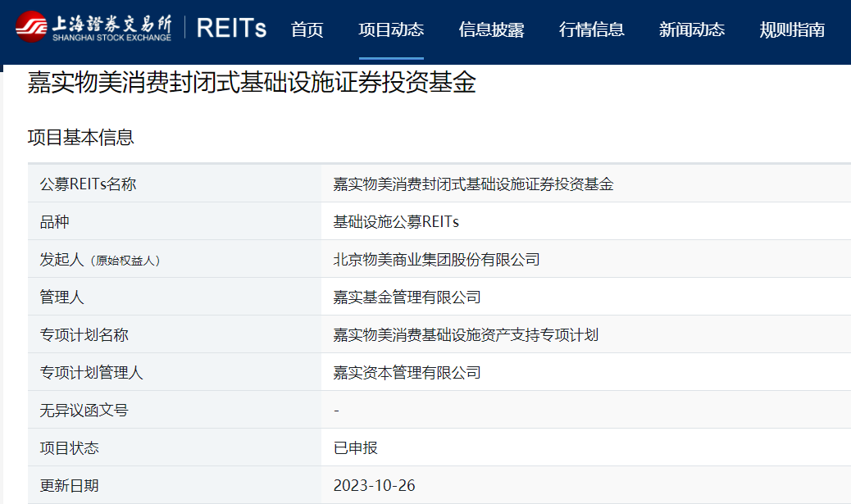
Task: Click the 无异议函文号 row label
Action: pos(84,411)
